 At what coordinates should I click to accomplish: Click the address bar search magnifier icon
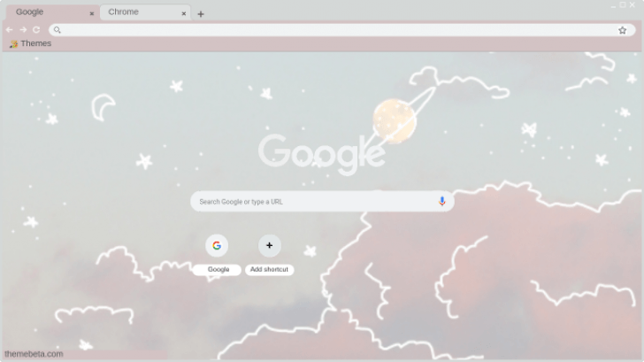click(57, 29)
